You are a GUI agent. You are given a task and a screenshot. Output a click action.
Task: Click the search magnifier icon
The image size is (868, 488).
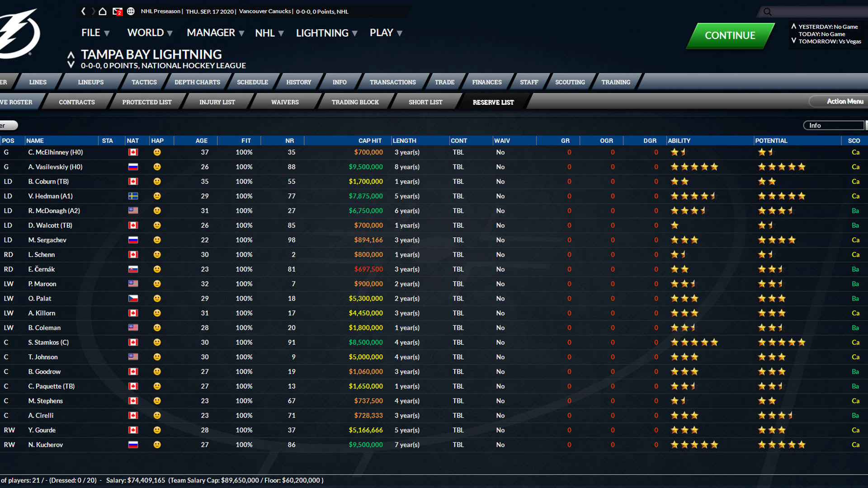767,12
